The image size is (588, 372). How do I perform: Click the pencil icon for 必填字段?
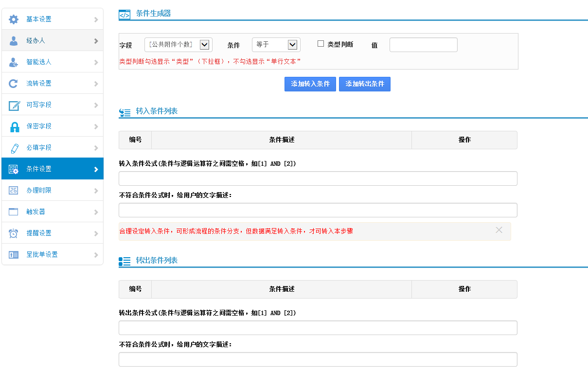coord(14,148)
